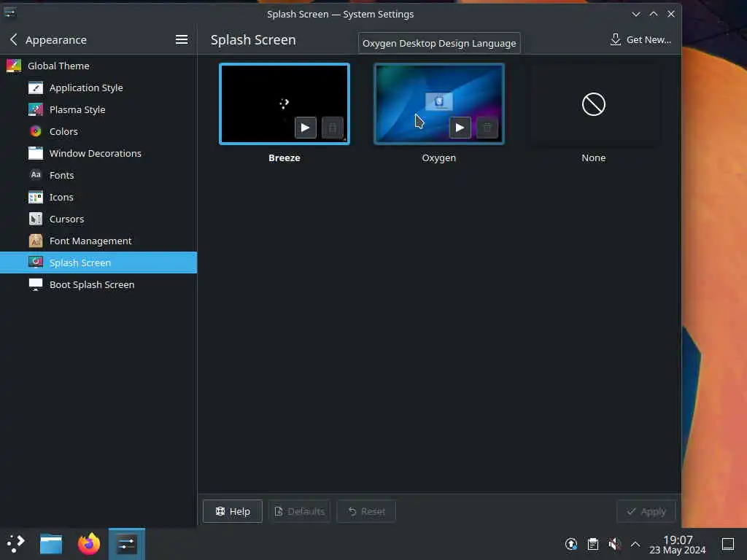Select Application Style in the sidebar

click(x=98, y=87)
